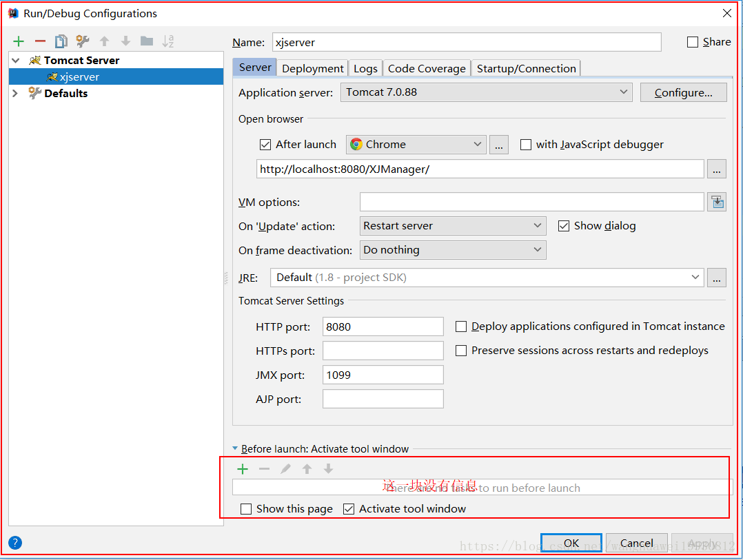Open On 'Update' action Restart server dropdown
743x560 pixels.
[453, 226]
